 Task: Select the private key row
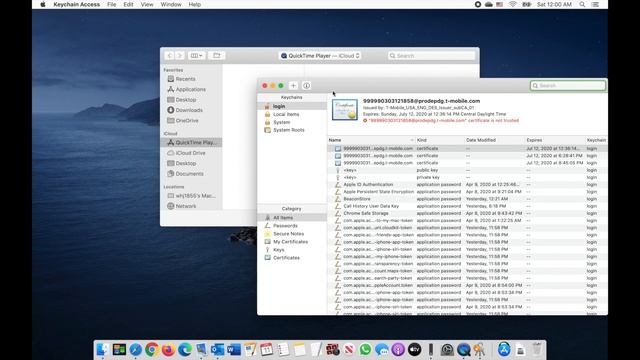pyautogui.click(x=467, y=178)
